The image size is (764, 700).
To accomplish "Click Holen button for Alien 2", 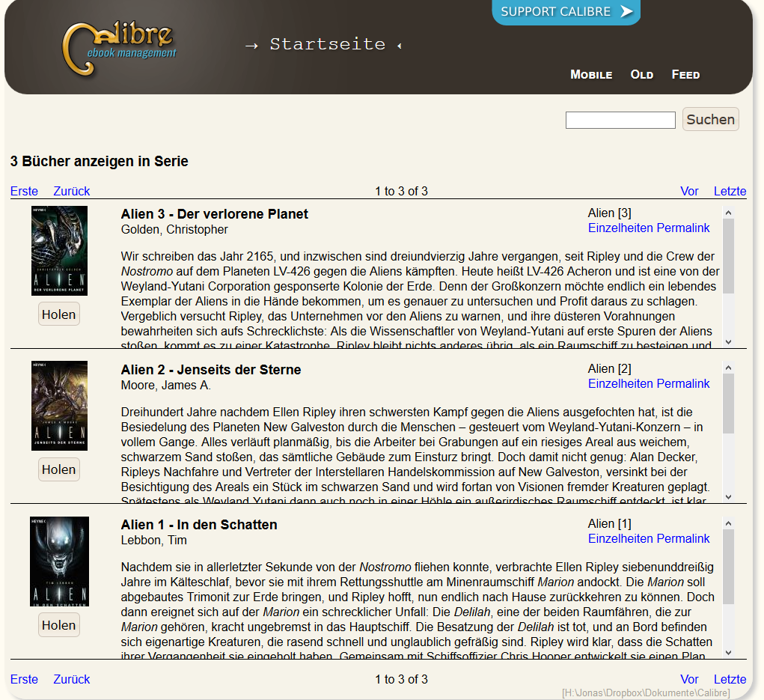I will tap(59, 469).
